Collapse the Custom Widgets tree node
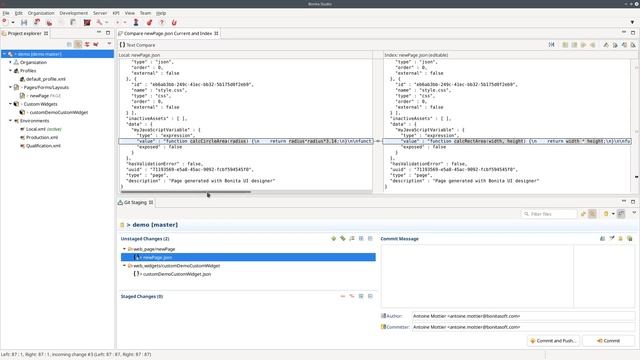640x360 pixels. pos(11,104)
